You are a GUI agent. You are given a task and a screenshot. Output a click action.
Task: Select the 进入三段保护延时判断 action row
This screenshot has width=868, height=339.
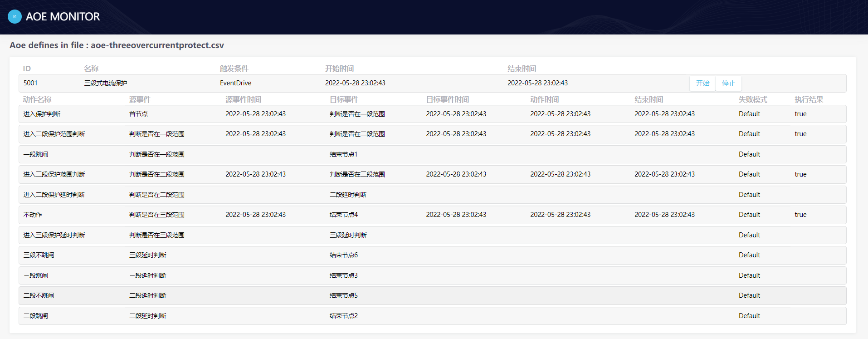pyautogui.click(x=432, y=235)
